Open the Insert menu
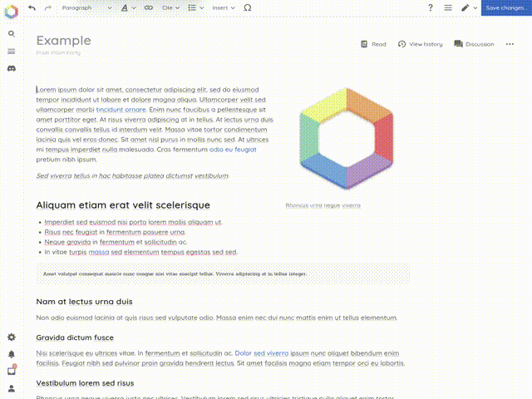532x399 pixels. [x=223, y=7]
